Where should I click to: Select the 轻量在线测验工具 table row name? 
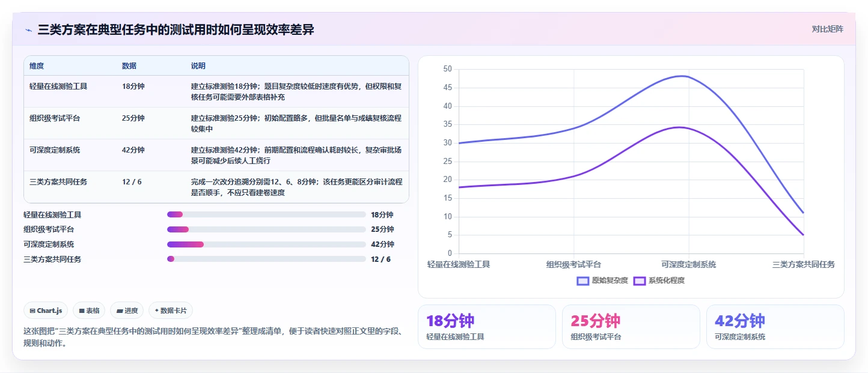(58, 86)
